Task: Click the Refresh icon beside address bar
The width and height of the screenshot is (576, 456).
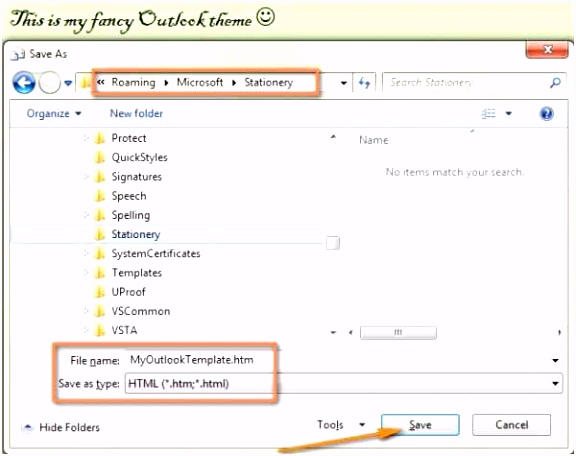Action: point(364,83)
